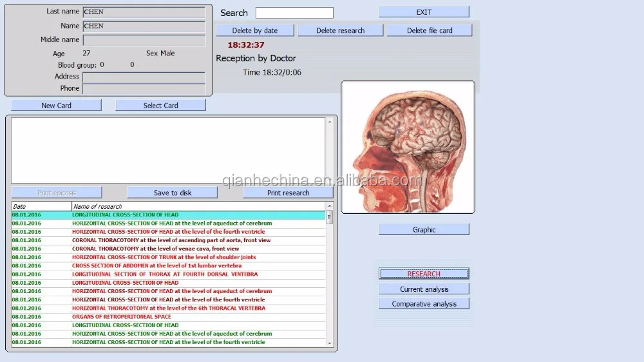Select CROSS SECTION OF ABDOMEN research entry
Screen dimensions: 644x362
pyautogui.click(x=156, y=266)
